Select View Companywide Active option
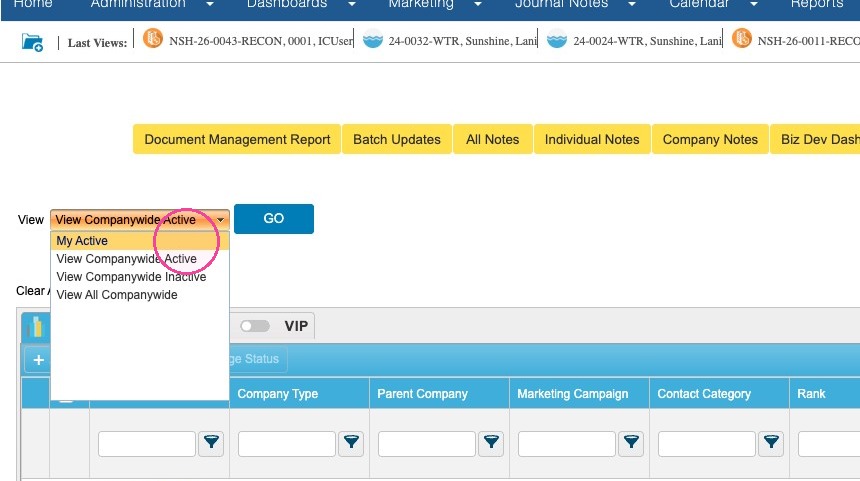The height and width of the screenshot is (481, 860). (140, 259)
